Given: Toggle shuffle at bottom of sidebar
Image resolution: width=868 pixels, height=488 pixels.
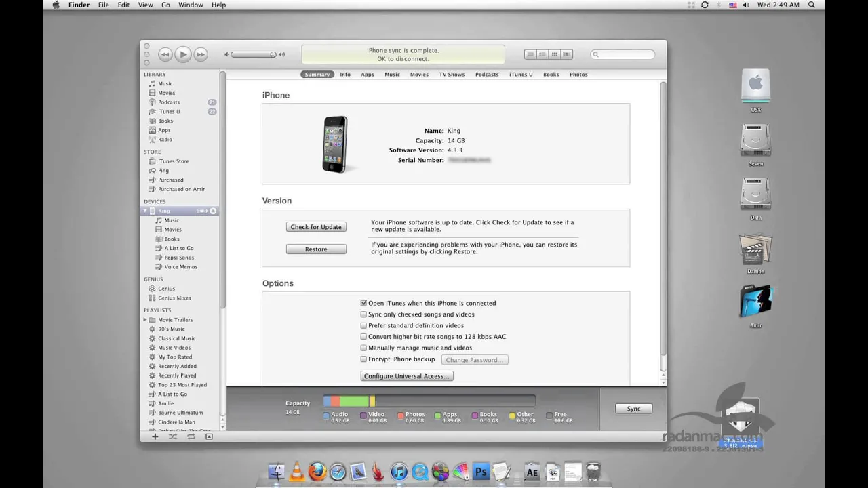Looking at the screenshot, I should point(173,436).
